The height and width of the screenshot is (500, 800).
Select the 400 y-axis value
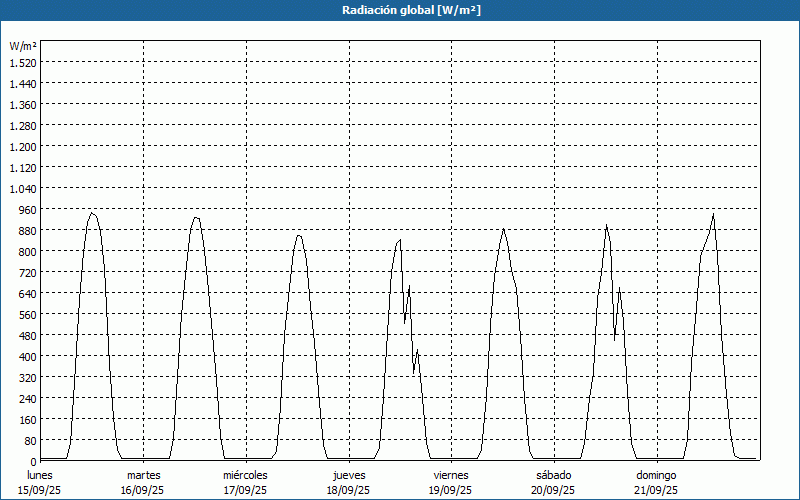coord(28,357)
